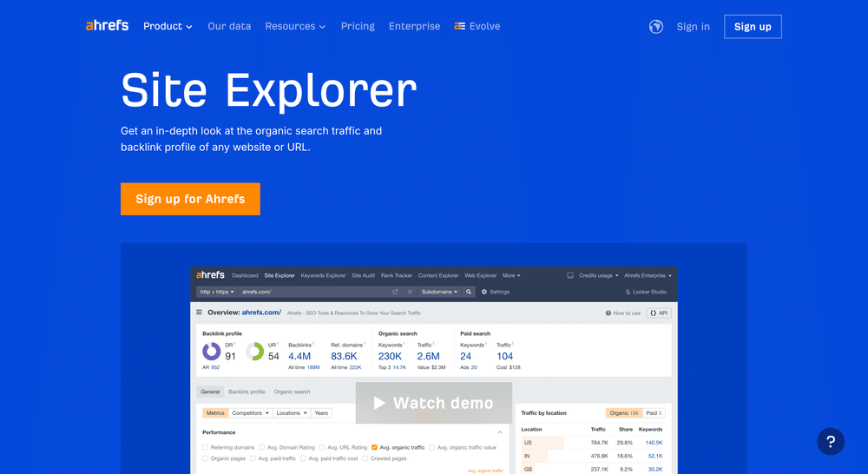Switch to the Backlink profile tab
The image size is (868, 474).
coord(247,392)
